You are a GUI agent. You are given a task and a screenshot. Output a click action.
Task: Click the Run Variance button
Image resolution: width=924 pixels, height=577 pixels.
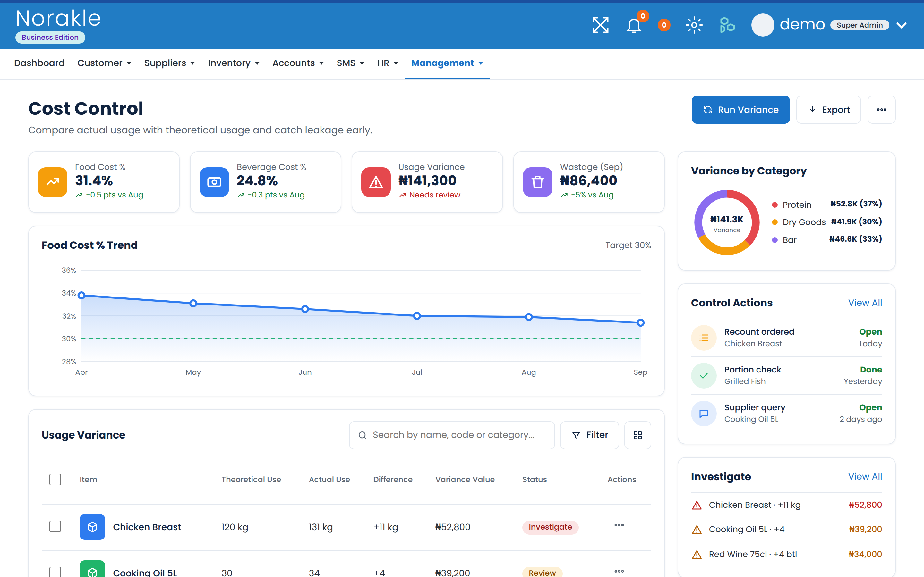[x=740, y=110]
